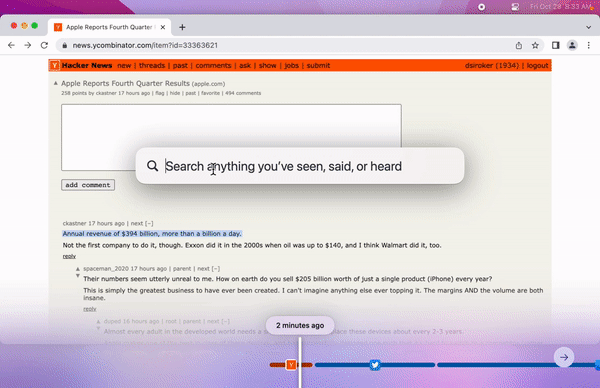Open the Apple Reports Fourth Quarter Results link
This screenshot has height=388, width=600.
(x=126, y=83)
